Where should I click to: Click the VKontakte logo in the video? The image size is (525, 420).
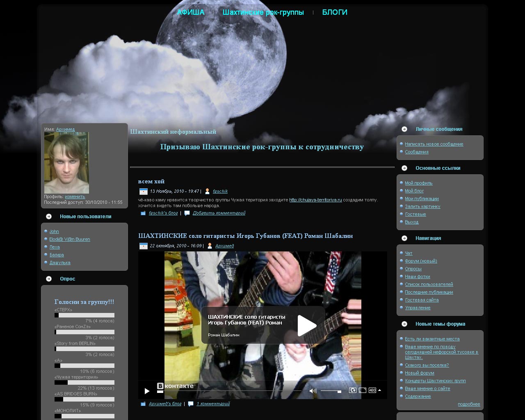(175, 386)
